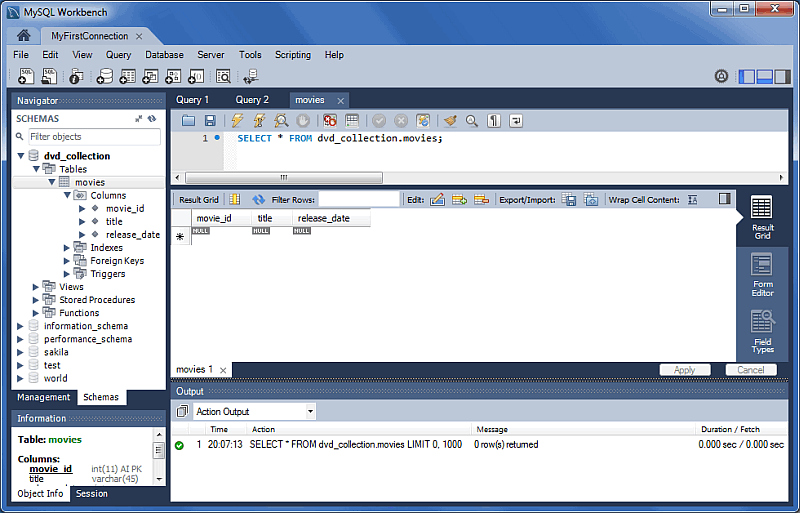Create a new SQL tab from main toolbar
The height and width of the screenshot is (513, 800).
click(26, 76)
